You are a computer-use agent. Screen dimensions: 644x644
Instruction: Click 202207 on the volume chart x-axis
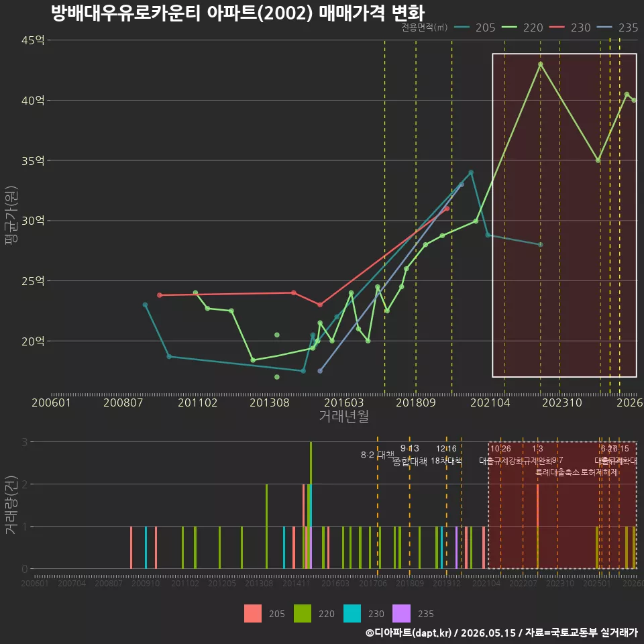[x=523, y=583]
